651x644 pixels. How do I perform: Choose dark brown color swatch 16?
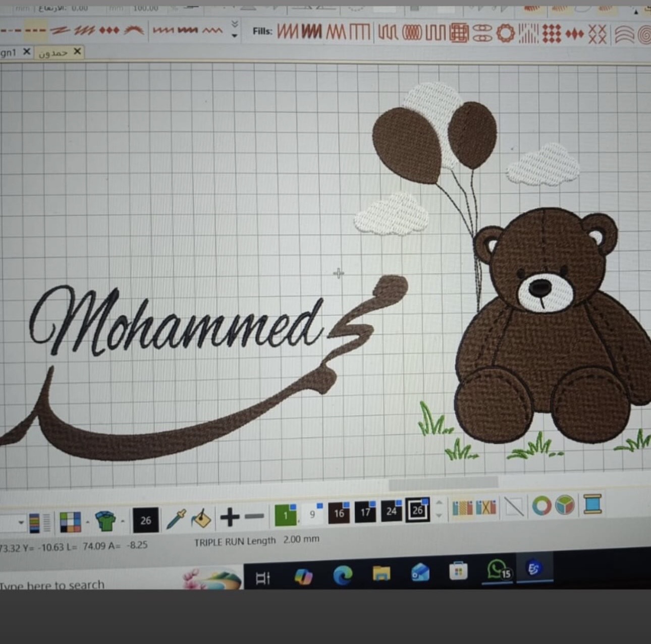pos(339,513)
